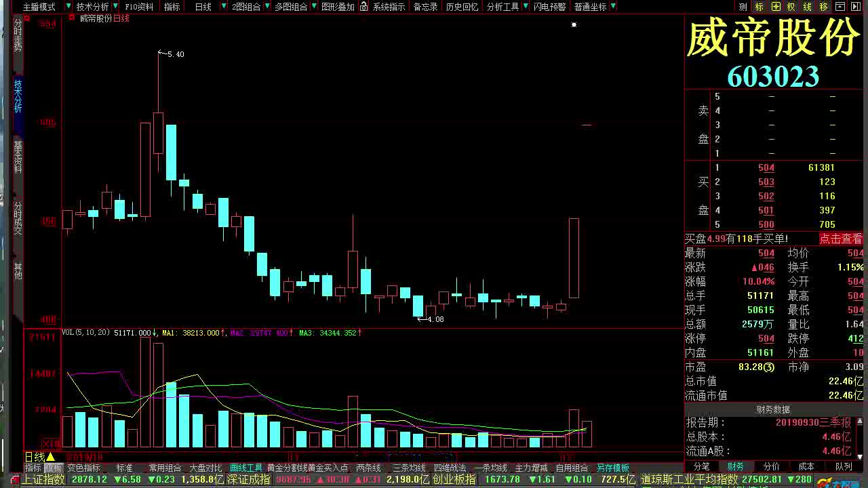Screen dimensions: 868x488
Task: Click 创业板指 in the status bar
Action: (454, 480)
